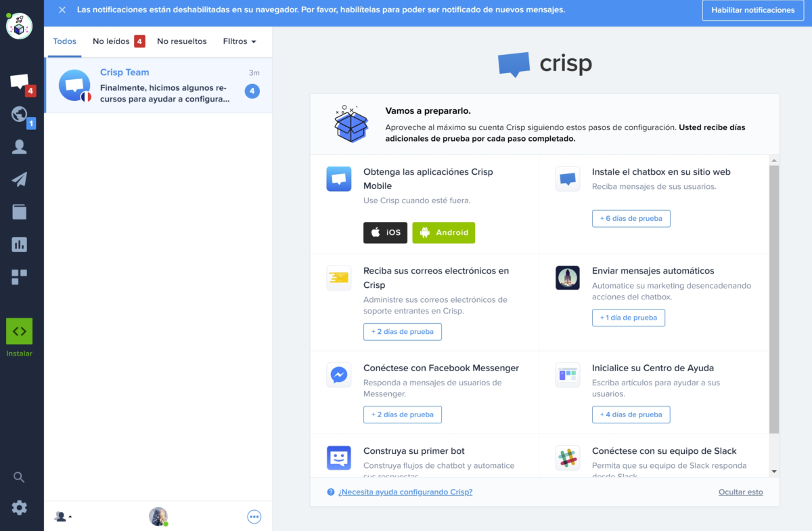Open the search magnifier icon
This screenshot has height=531, width=812.
20,477
